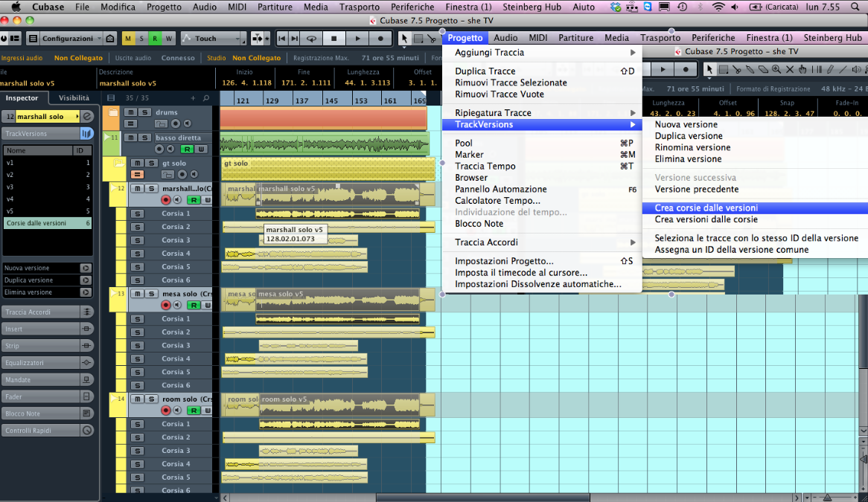
Task: Toggle the transport cycle loop button
Action: 312,38
